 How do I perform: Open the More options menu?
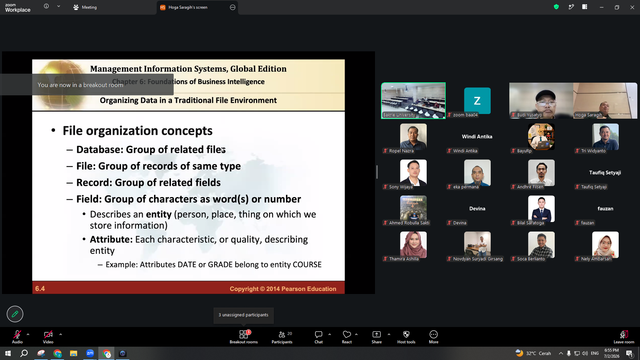click(x=433, y=337)
